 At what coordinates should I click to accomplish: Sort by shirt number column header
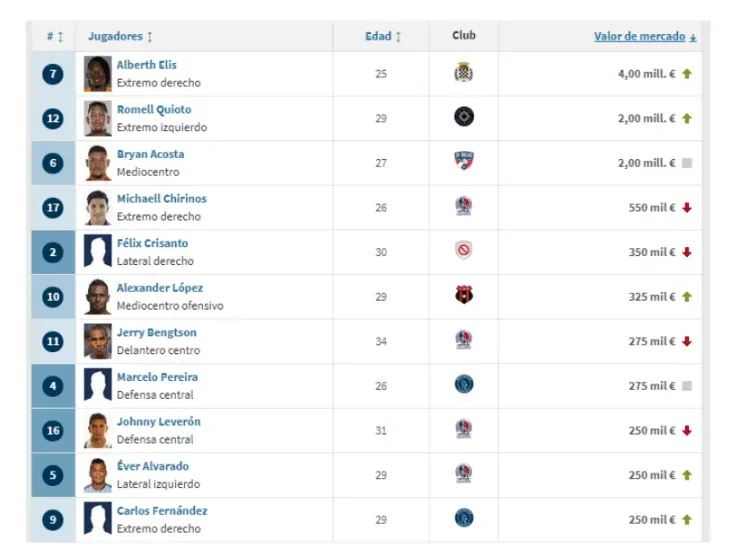(x=54, y=36)
